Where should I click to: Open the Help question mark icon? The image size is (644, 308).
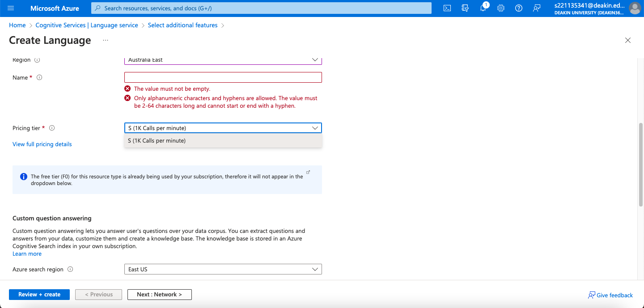519,8
